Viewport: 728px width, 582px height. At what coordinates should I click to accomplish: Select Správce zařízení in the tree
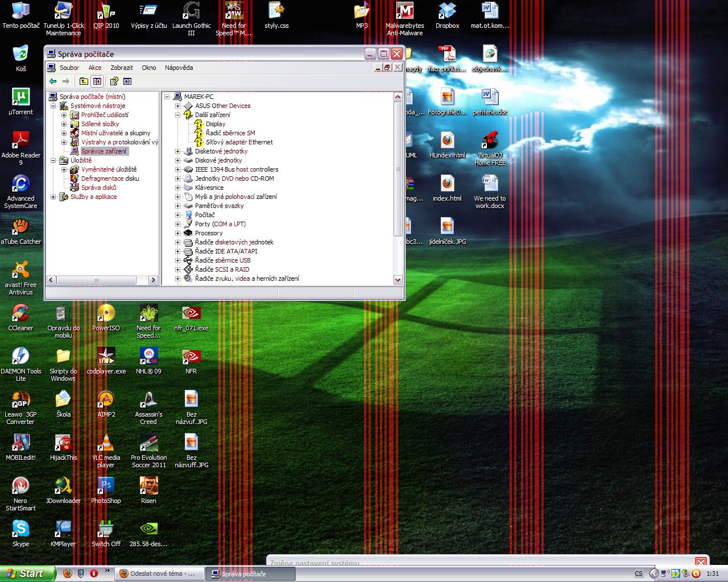point(104,151)
